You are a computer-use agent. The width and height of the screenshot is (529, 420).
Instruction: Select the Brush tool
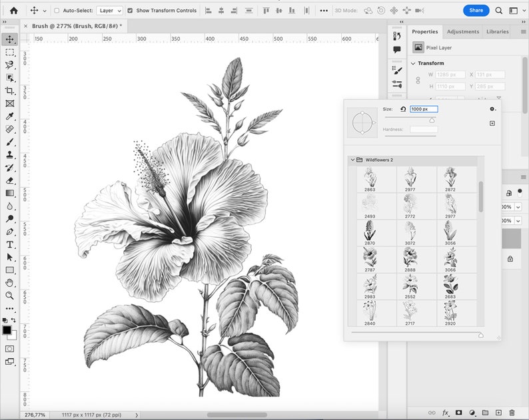(x=9, y=142)
